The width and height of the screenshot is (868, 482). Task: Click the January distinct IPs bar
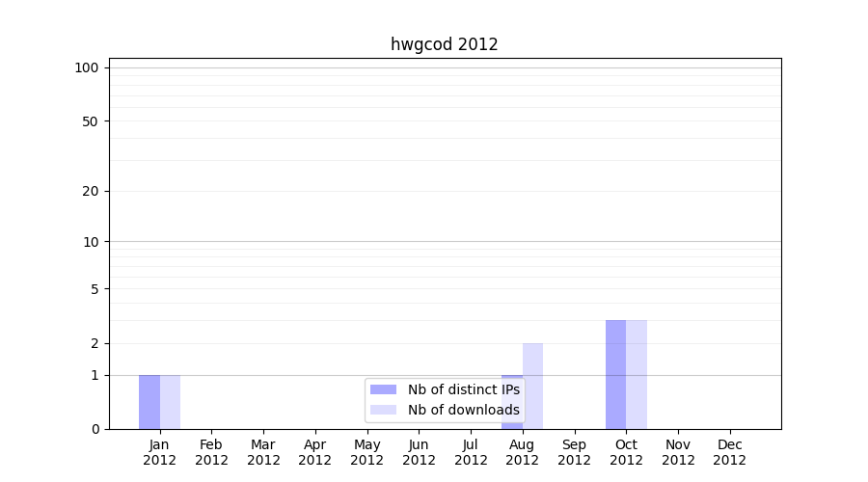pyautogui.click(x=149, y=402)
